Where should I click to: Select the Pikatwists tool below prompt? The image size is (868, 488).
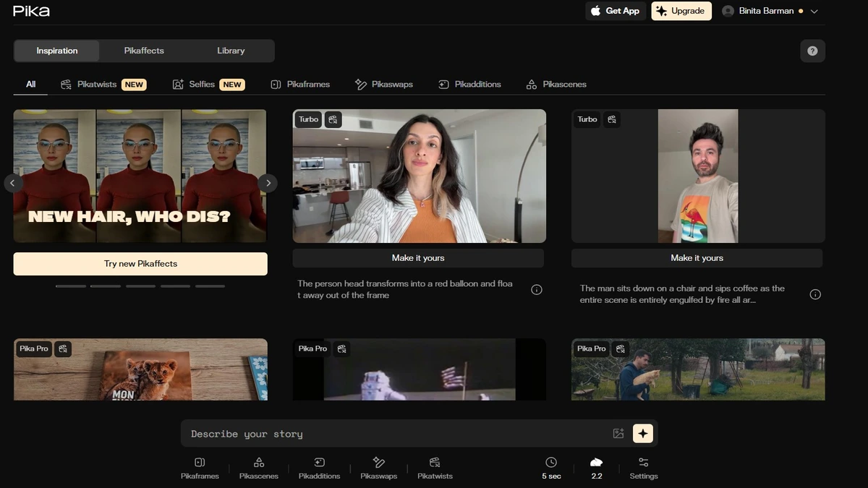coord(435,463)
